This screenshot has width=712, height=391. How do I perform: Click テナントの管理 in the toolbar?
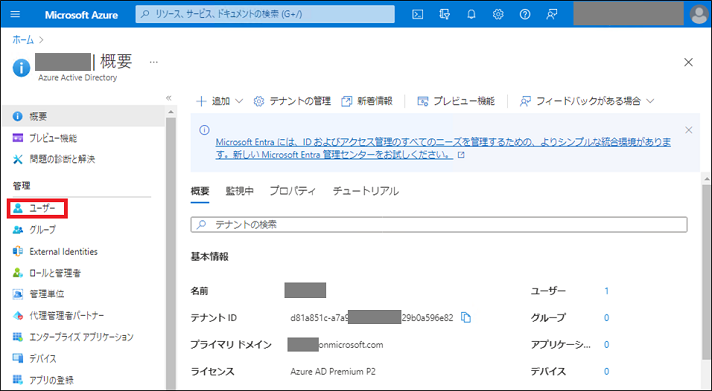pyautogui.click(x=292, y=101)
